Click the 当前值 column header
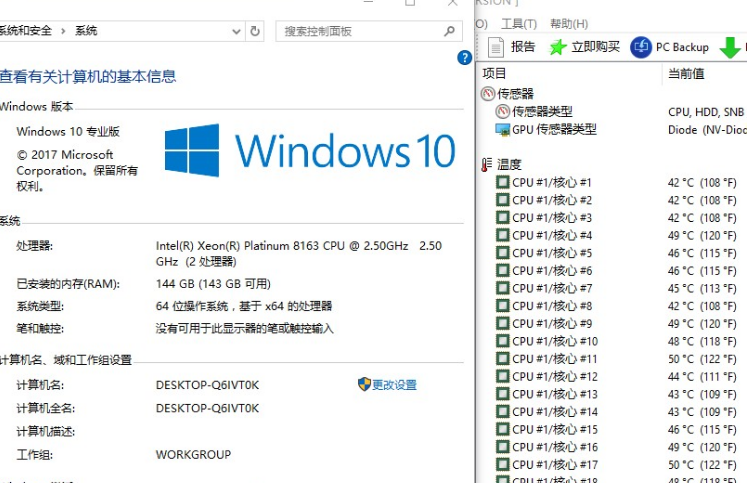 686,73
